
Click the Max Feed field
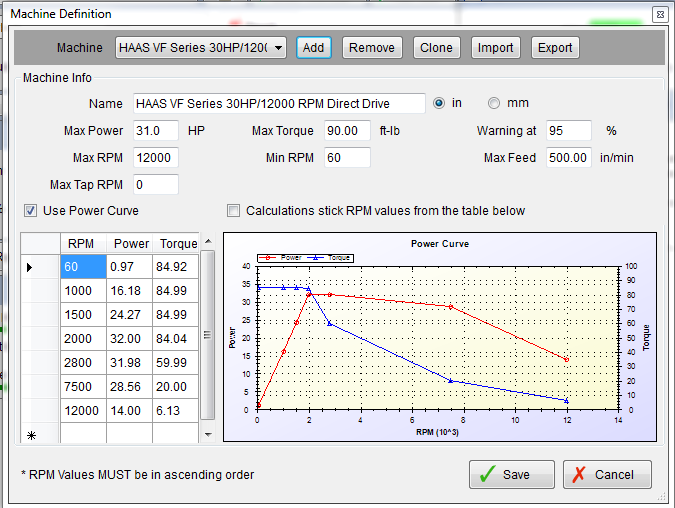[569, 158]
